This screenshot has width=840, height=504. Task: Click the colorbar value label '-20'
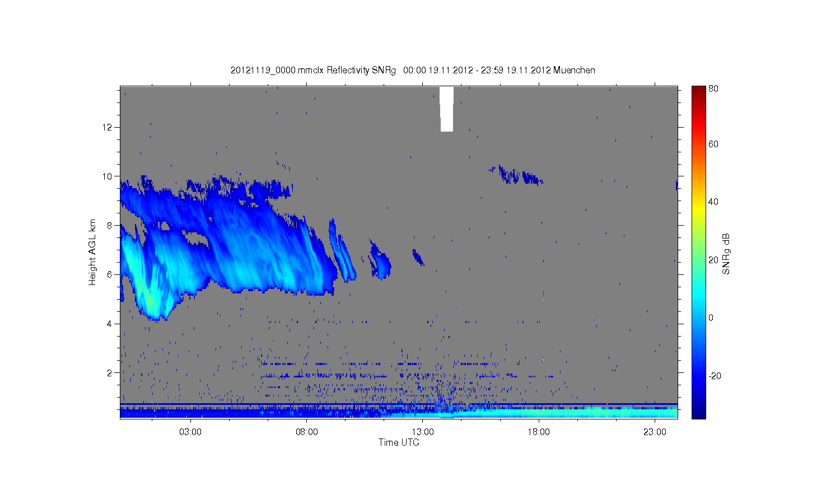pos(715,376)
